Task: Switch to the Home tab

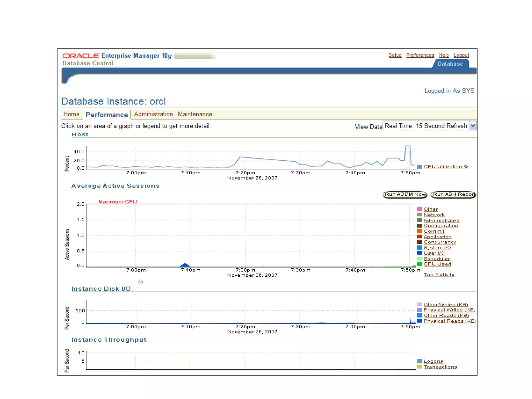Action: tap(71, 114)
